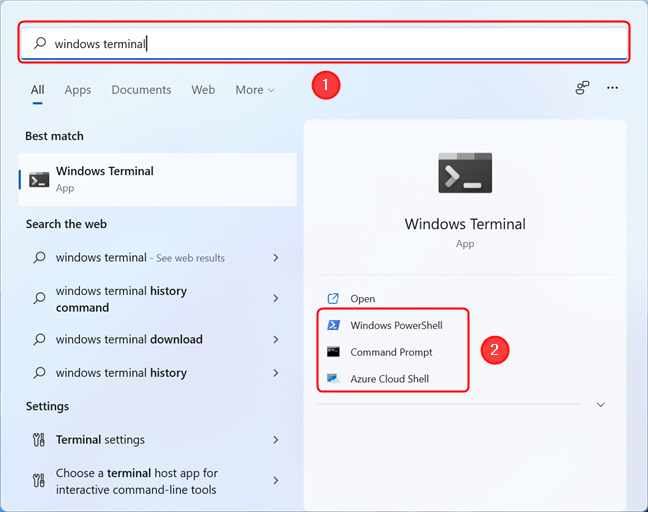Click into the 'windows terminal' search field
This screenshot has width=648, height=512.
coord(324,43)
